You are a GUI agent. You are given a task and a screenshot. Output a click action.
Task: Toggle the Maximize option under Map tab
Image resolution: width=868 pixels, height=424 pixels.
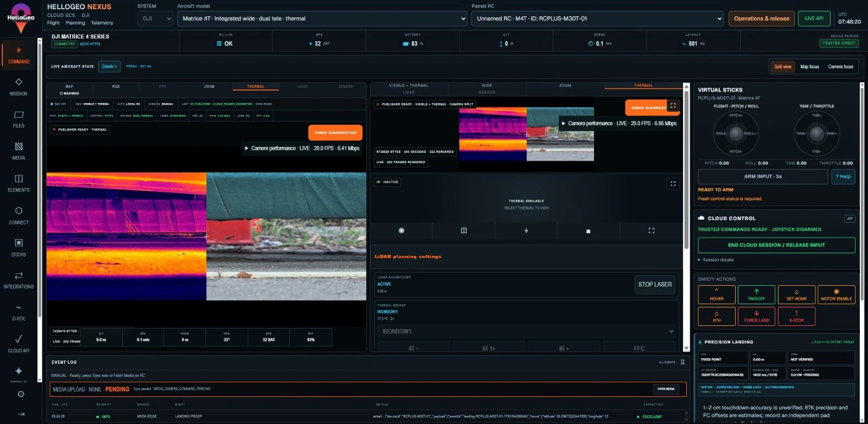pos(69,93)
